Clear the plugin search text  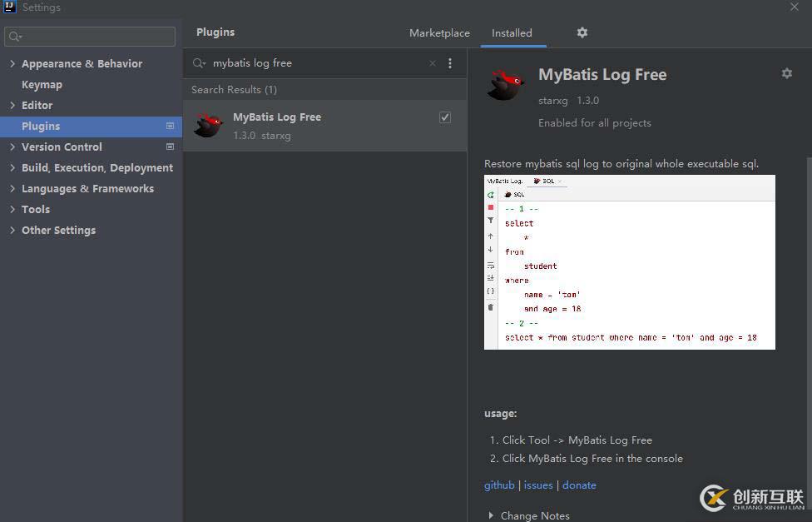[x=433, y=63]
